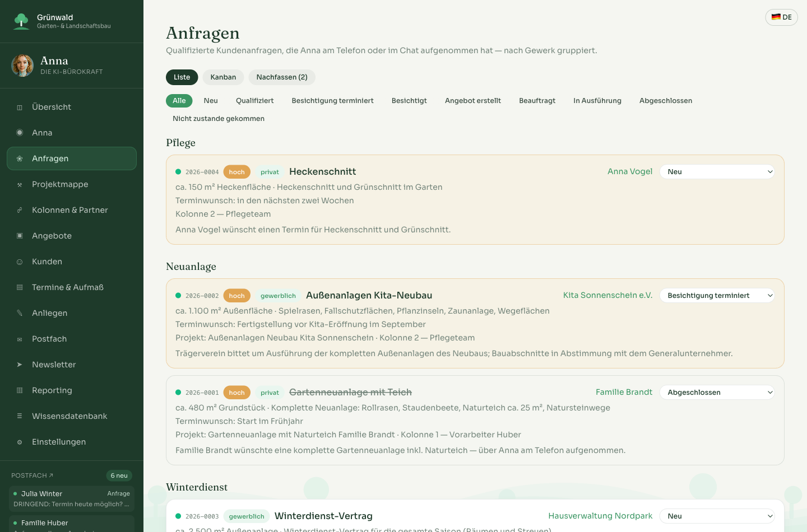Click the Anfragen sidebar icon

(x=20, y=158)
